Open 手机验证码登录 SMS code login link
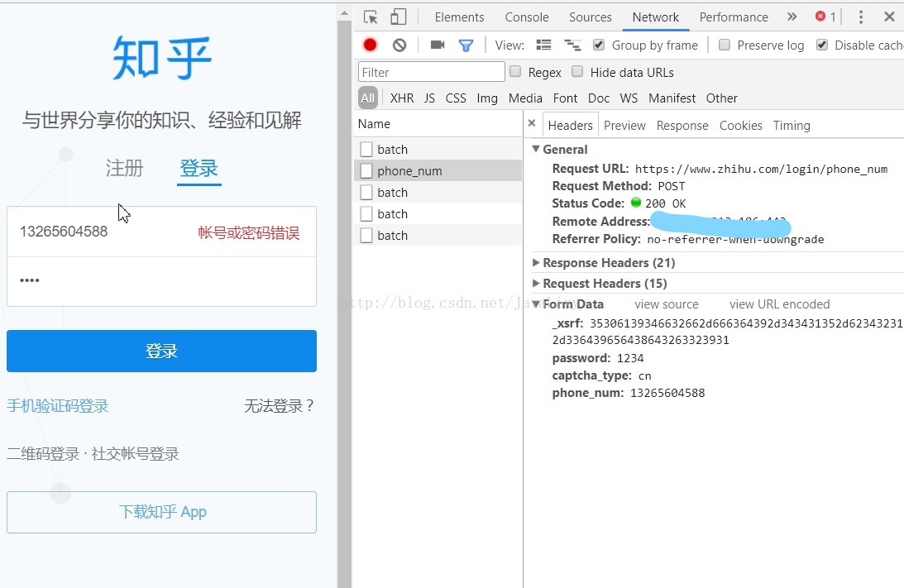This screenshot has height=588, width=904. 58,406
